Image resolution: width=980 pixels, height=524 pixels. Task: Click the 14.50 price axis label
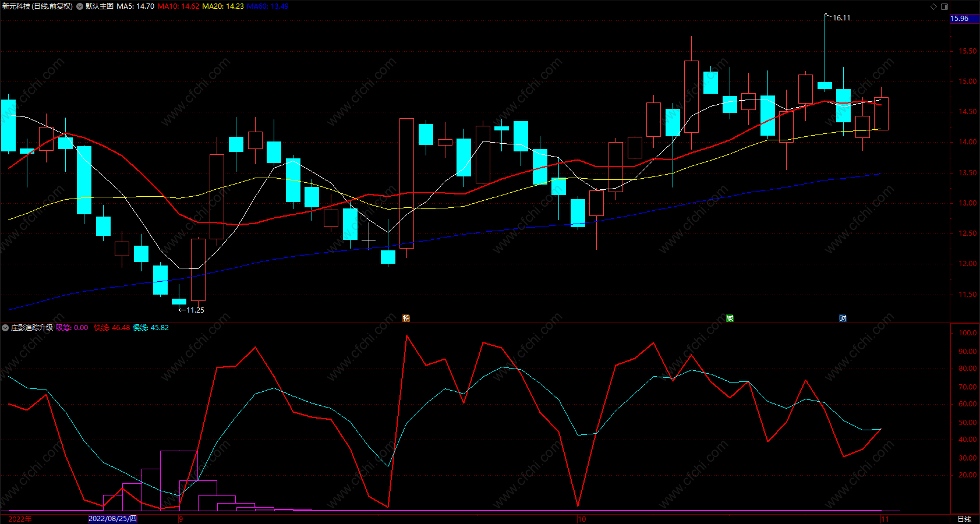pyautogui.click(x=968, y=112)
